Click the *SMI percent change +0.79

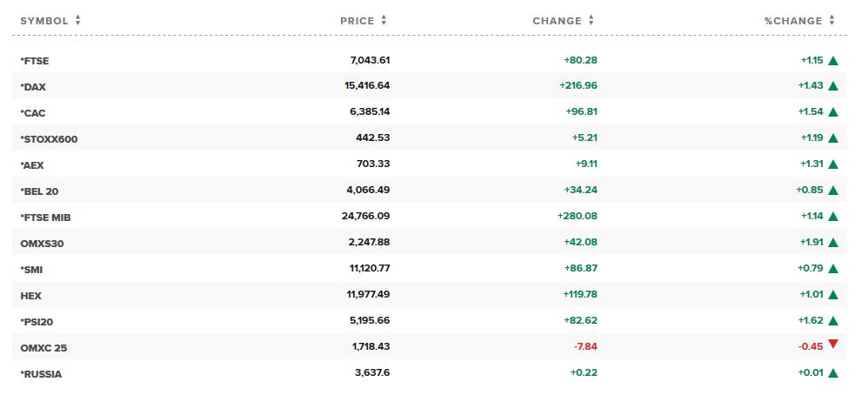(x=810, y=269)
